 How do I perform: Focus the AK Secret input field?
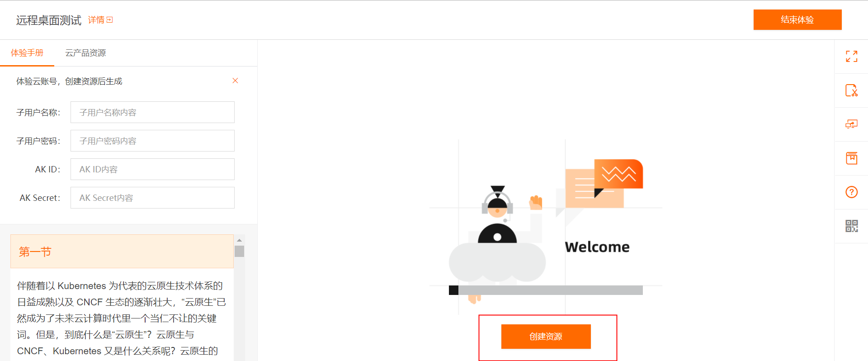click(152, 198)
